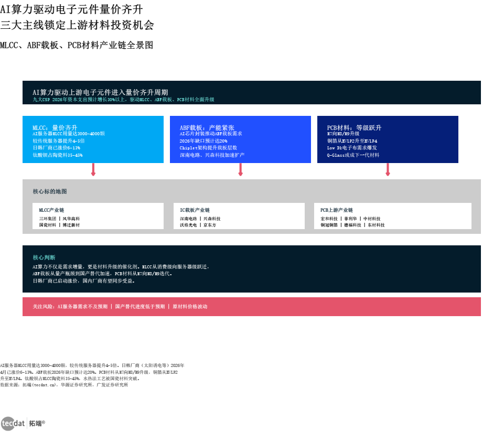Image resolution: width=504 pixels, height=432 pixels.
Task: Click the company name '风华高科'
Action: (71, 219)
